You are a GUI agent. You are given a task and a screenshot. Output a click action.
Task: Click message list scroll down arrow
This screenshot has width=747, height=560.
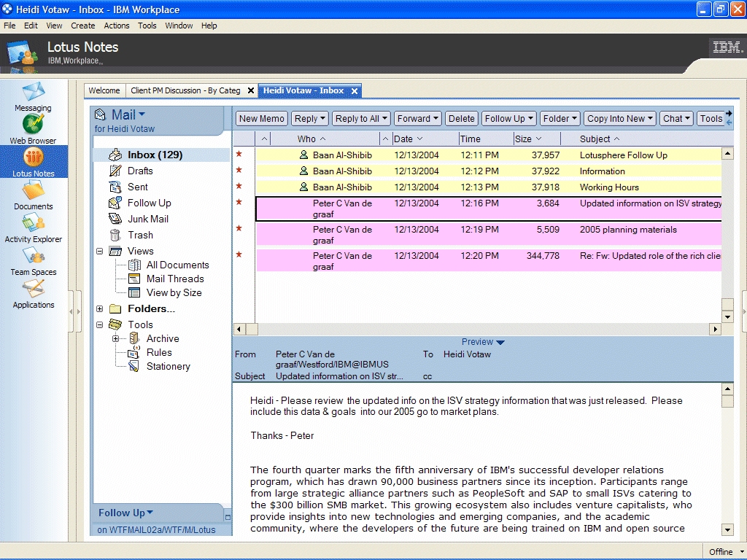click(x=727, y=316)
